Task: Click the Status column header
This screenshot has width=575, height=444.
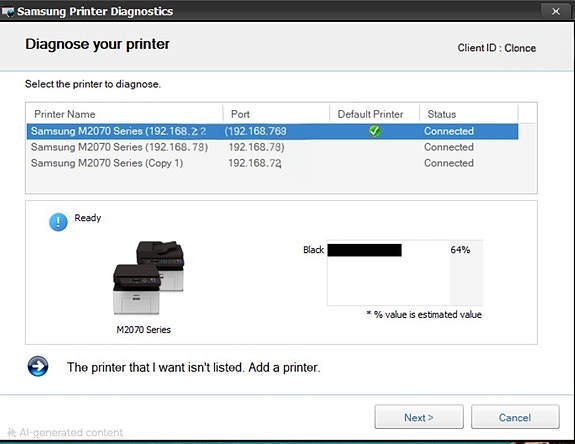Action: click(469, 114)
